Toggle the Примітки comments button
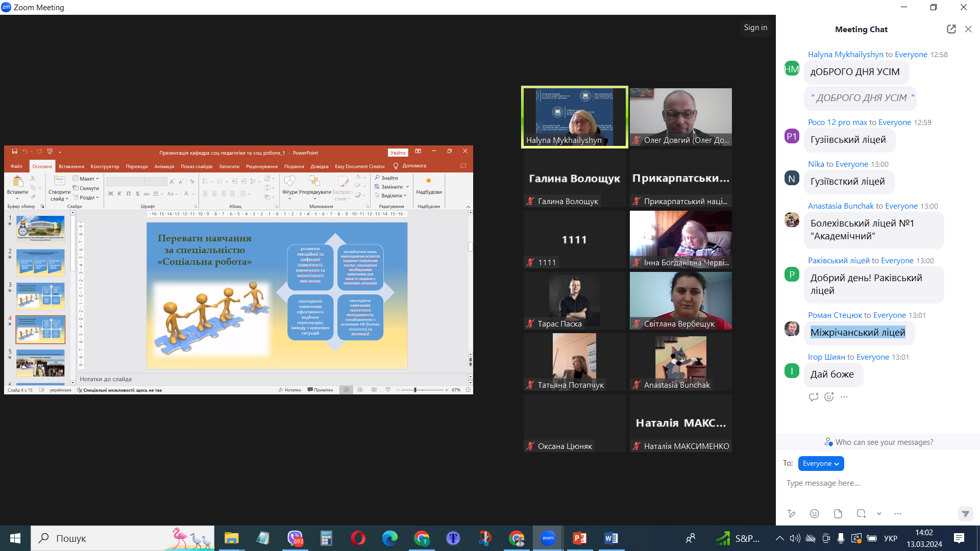 pyautogui.click(x=320, y=390)
